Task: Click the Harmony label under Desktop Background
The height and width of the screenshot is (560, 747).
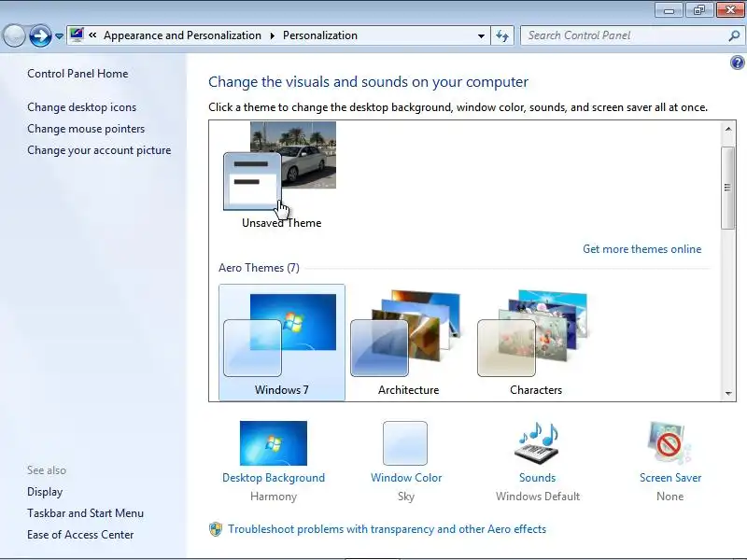Action: [274, 497]
